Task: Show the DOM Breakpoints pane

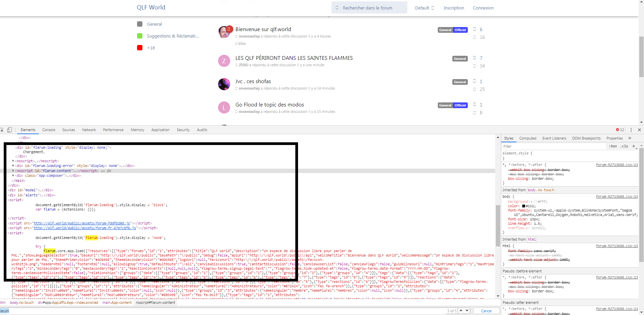Action: tap(586, 138)
